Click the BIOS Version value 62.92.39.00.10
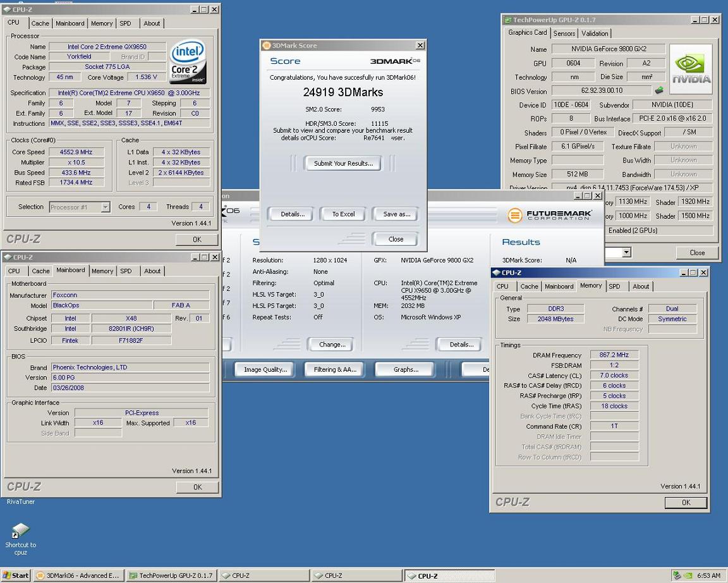This screenshot has height=583, width=728. [602, 90]
